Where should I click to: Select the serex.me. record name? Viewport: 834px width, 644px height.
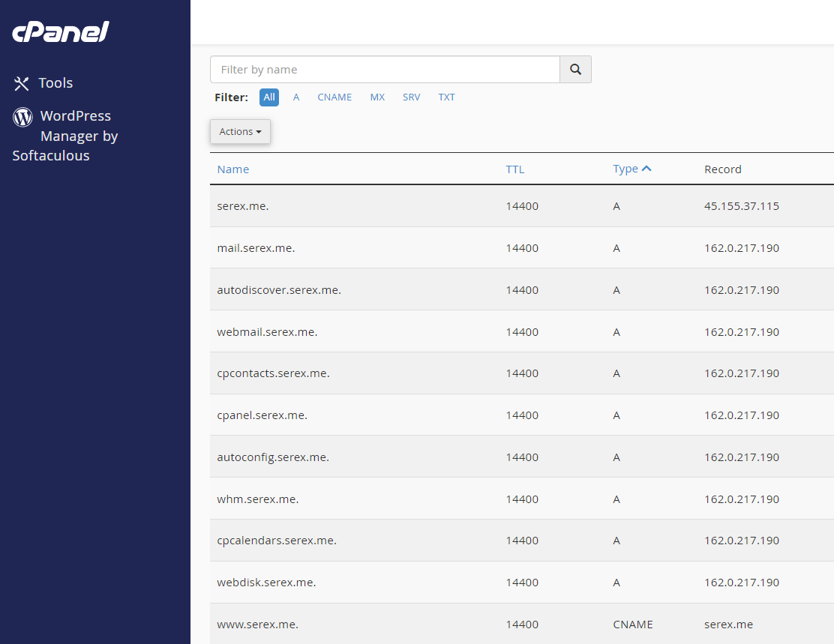pos(242,206)
